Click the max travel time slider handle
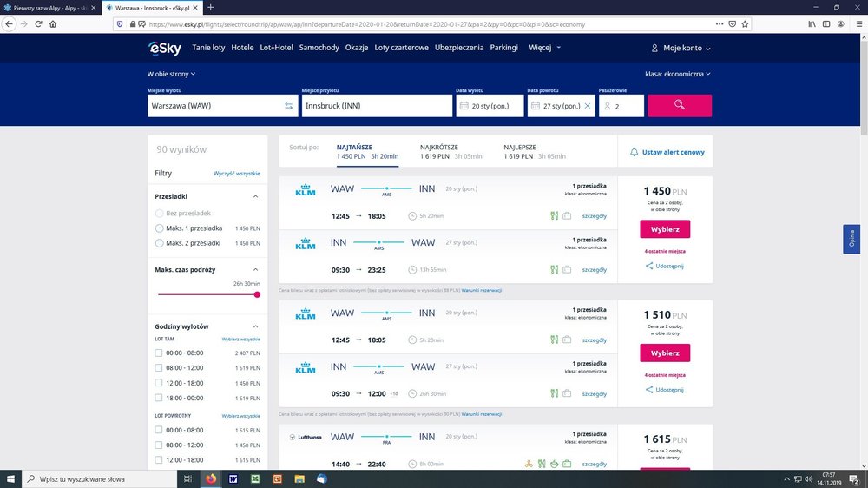868x488 pixels. (x=257, y=294)
